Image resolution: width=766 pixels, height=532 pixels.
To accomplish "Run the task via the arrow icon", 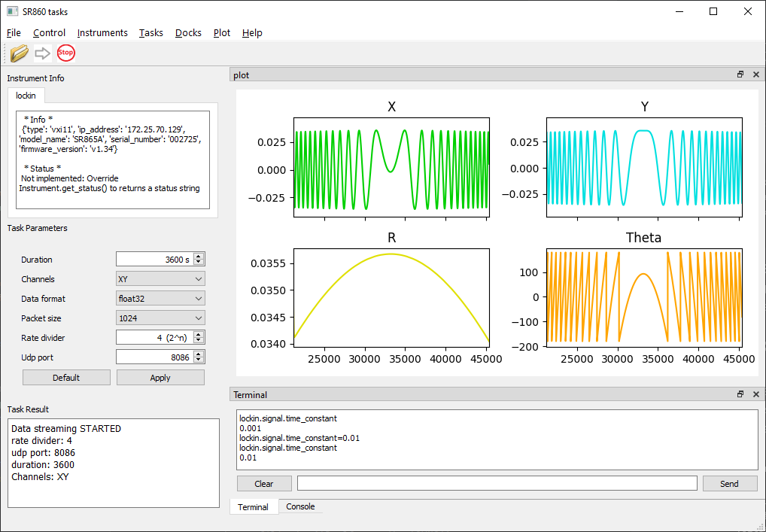I will pyautogui.click(x=42, y=52).
